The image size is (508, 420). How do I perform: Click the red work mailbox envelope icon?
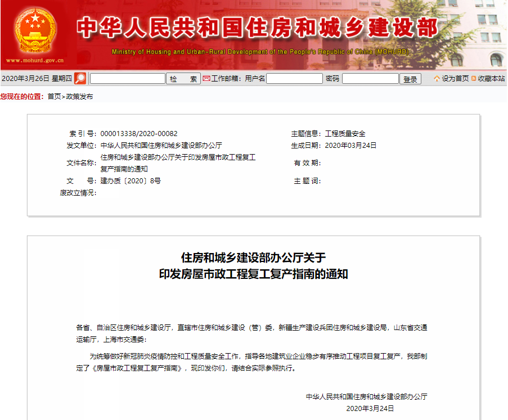[206, 79]
